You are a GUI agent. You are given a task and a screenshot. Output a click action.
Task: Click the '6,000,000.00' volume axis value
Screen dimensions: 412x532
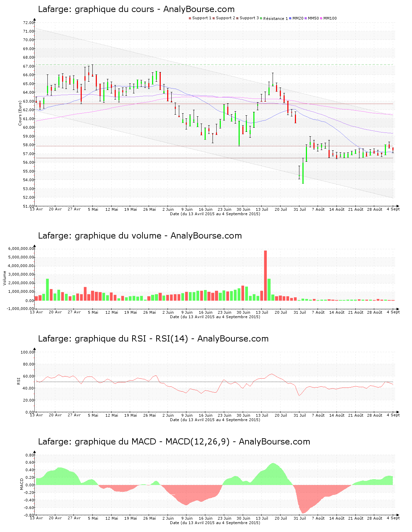(21, 248)
